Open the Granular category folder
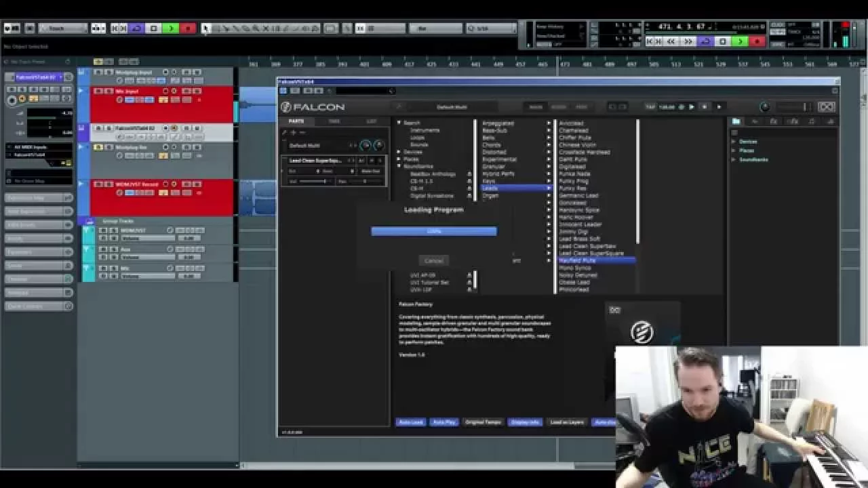This screenshot has height=488, width=868. [494, 167]
